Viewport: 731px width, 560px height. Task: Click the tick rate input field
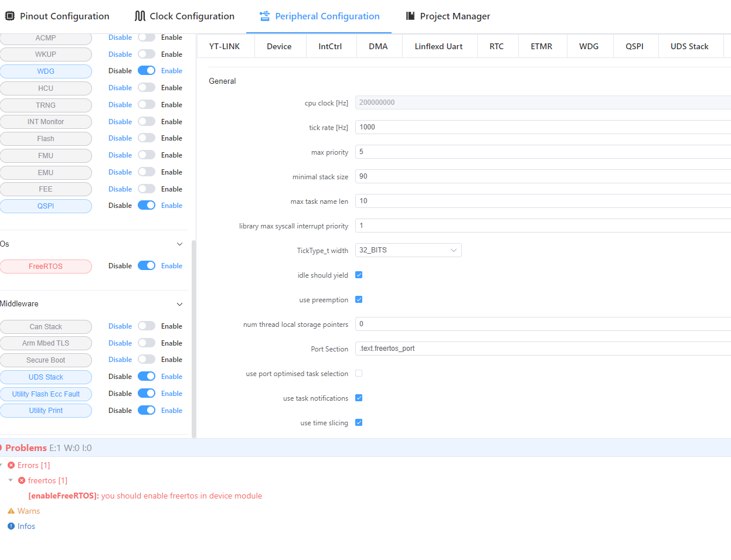[x=542, y=127]
